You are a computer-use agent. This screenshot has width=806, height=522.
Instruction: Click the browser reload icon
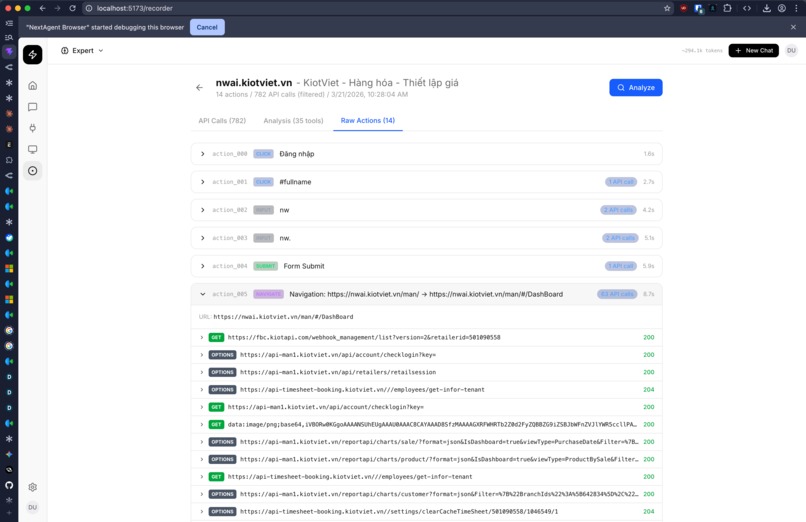[72, 8]
